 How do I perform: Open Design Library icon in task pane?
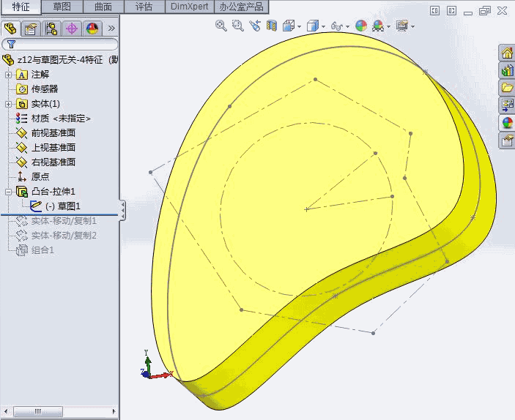(507, 70)
